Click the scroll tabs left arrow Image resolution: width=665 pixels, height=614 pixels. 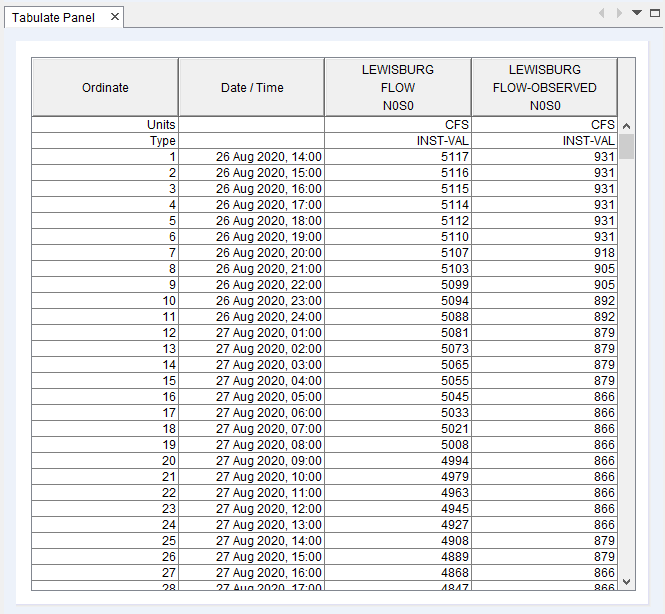601,13
